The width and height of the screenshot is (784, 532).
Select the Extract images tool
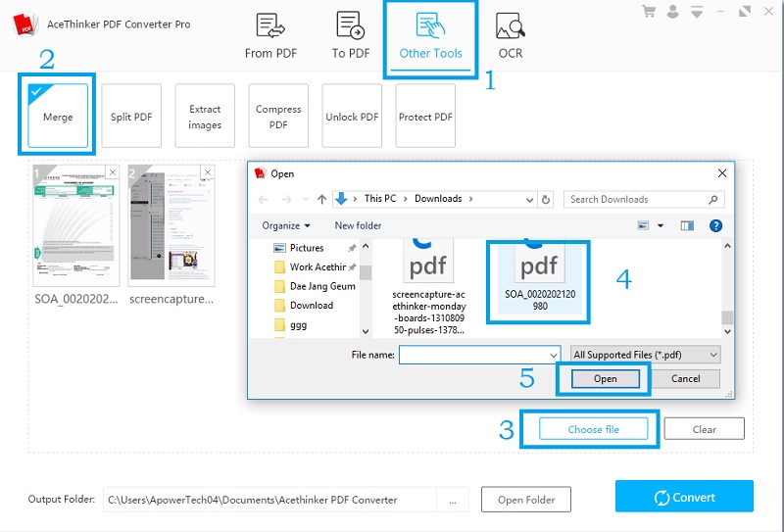coord(205,116)
